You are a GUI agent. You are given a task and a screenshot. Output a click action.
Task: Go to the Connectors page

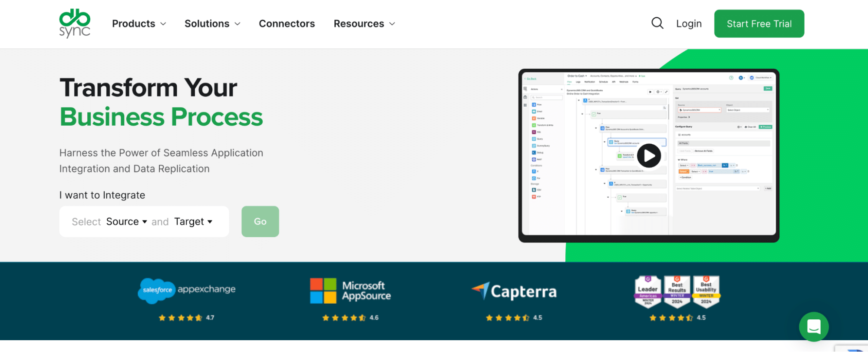pyautogui.click(x=287, y=23)
